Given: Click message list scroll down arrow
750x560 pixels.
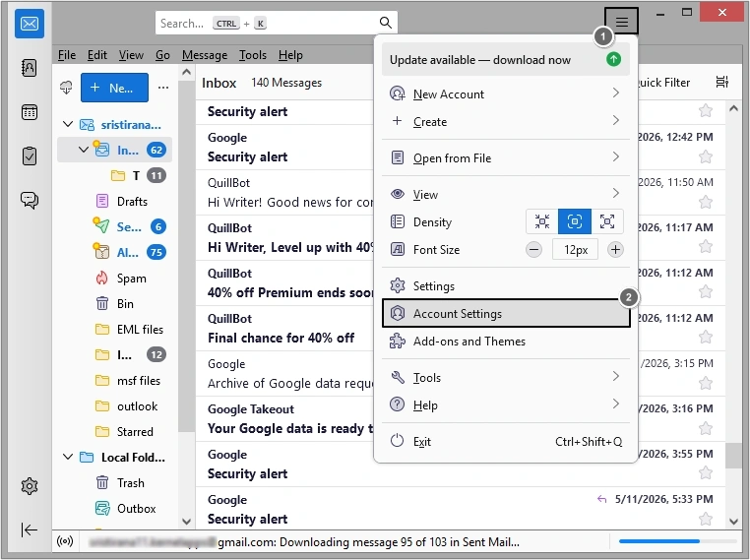Looking at the screenshot, I should click(733, 521).
